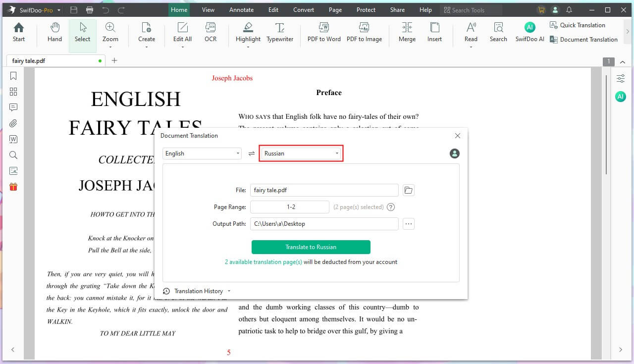Convert with PDF to Word
Image resolution: width=634 pixels, height=364 pixels.
click(x=324, y=32)
